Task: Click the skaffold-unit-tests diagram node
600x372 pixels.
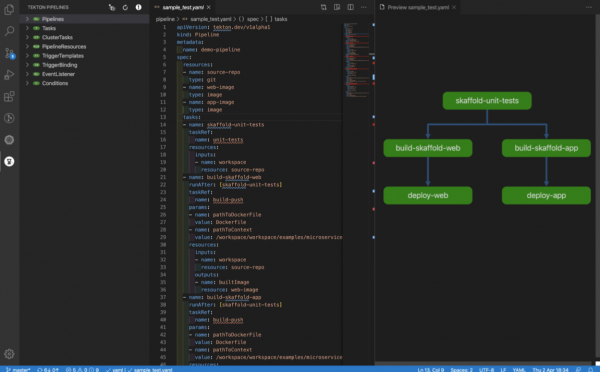Action: click(x=487, y=101)
